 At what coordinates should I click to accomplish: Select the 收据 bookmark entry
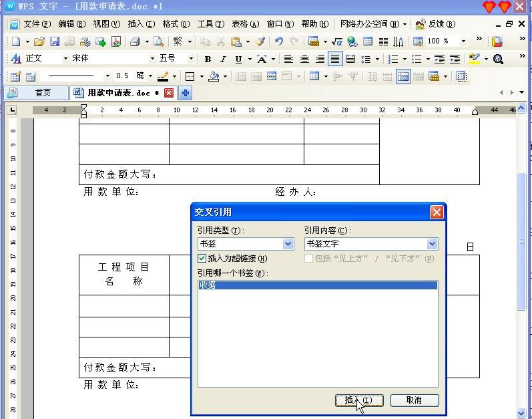pos(318,285)
